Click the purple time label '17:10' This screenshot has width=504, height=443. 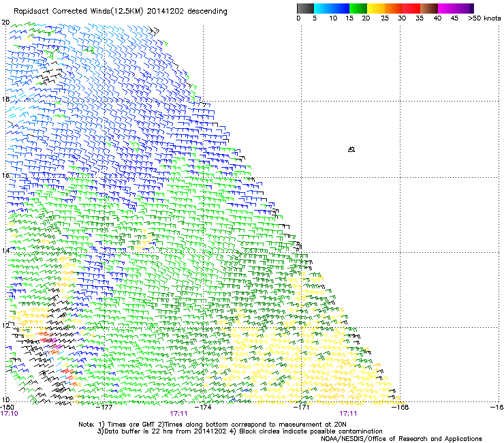tap(10, 414)
